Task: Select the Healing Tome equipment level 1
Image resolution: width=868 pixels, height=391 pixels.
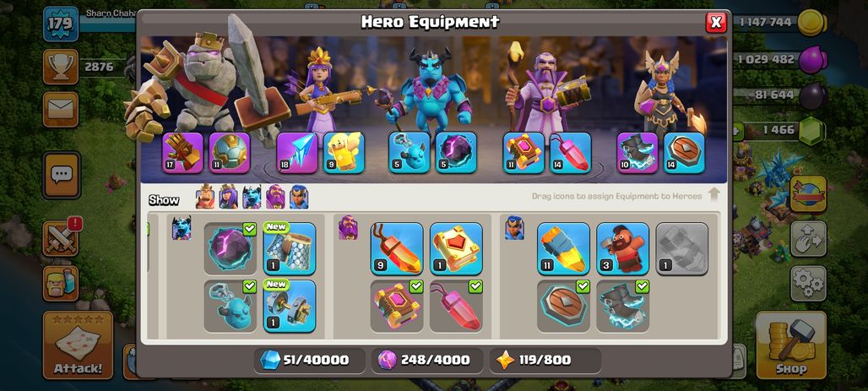Action: tap(456, 248)
